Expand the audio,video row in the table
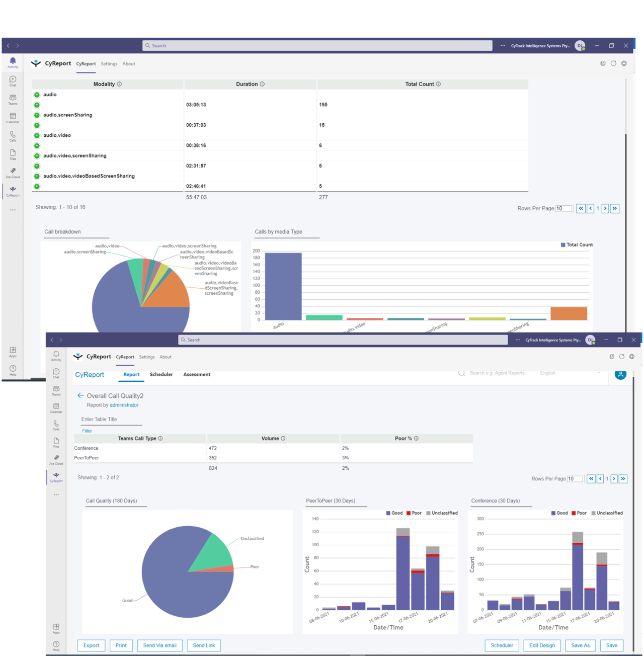This screenshot has height=666, width=644. (x=36, y=135)
